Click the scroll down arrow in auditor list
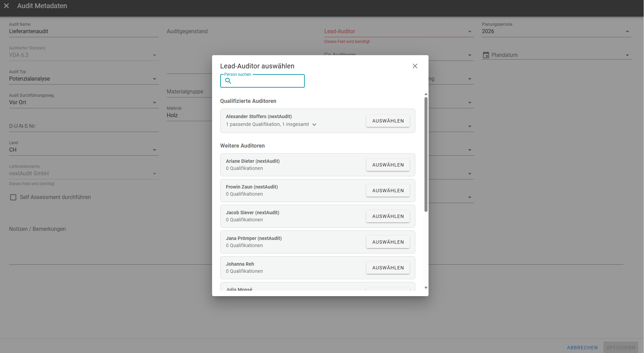 tap(426, 288)
